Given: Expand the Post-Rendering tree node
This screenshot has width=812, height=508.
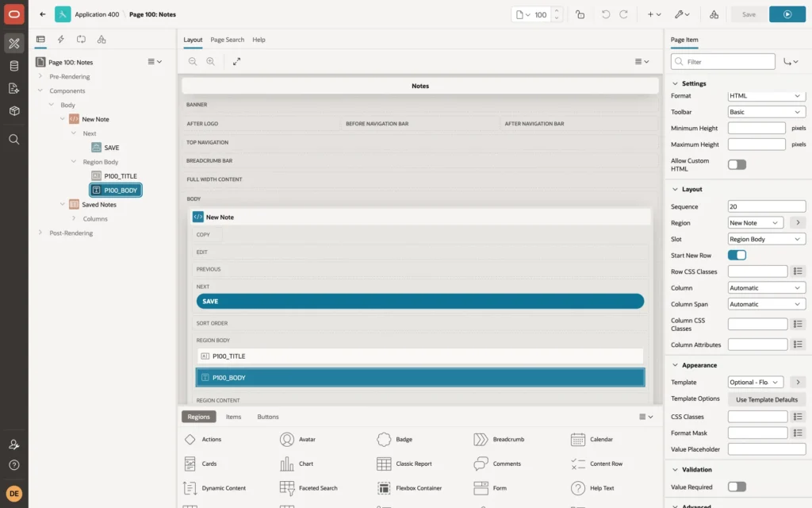Looking at the screenshot, I should 40,233.
